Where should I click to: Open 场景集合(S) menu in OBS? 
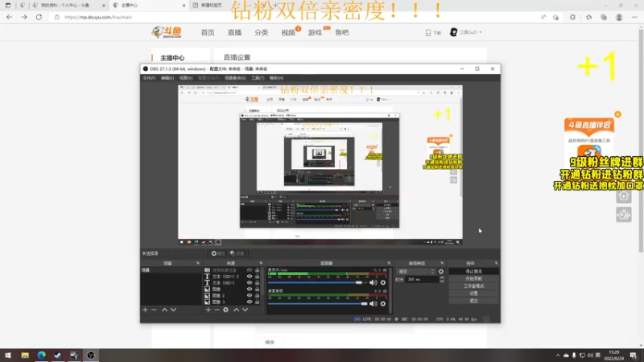click(x=235, y=78)
